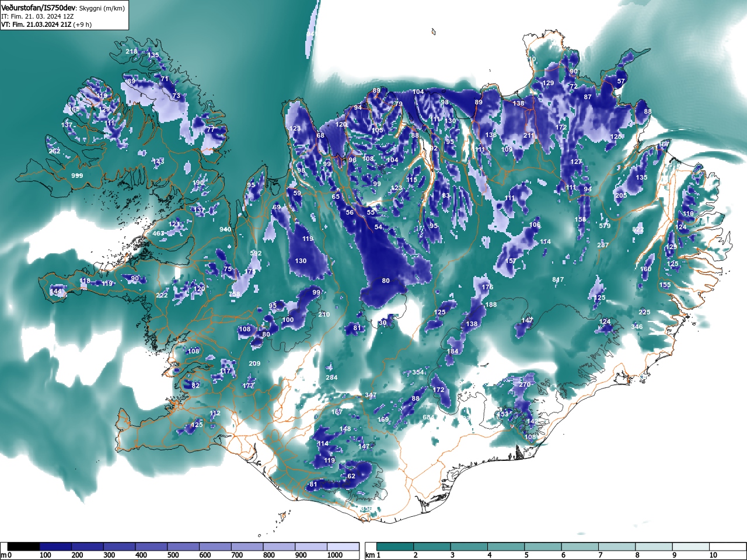Click the visibility value 54 in the central highlands

378,227
